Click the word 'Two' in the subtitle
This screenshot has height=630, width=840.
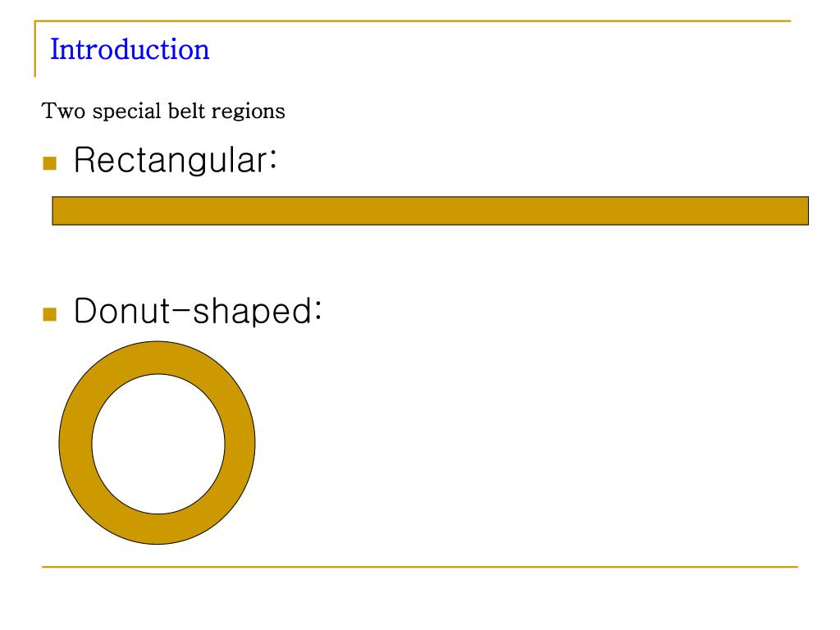63,111
